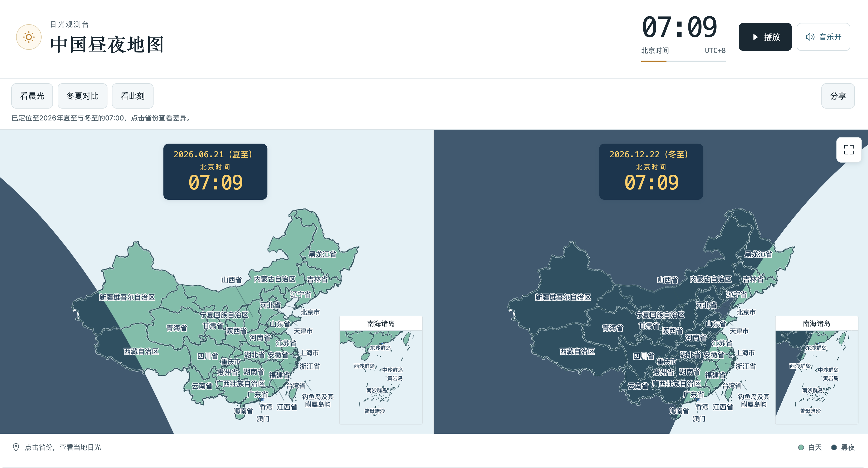Select 四川省 on the winter map
This screenshot has height=468, width=868.
click(644, 356)
